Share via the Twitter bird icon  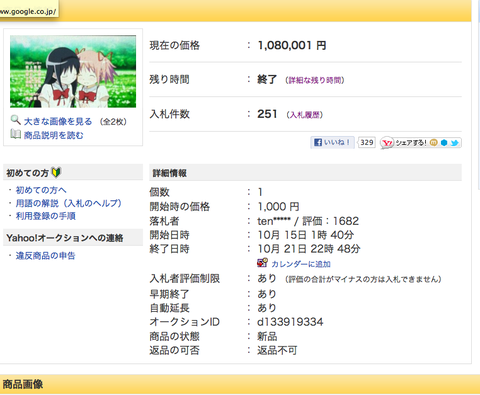coord(454,143)
